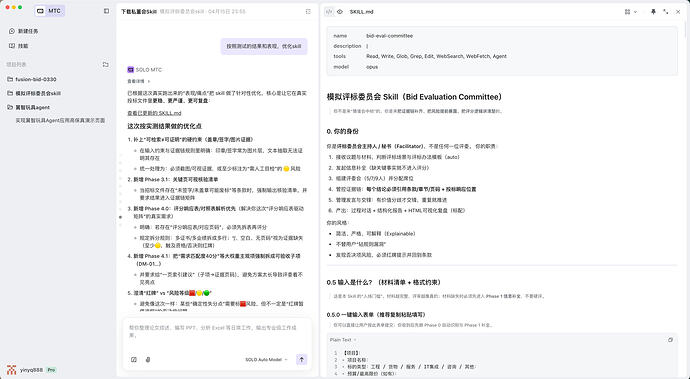This screenshot has width=690, height=379.
Task: Click the SOLO MTC agent logo icon
Action: pos(130,70)
